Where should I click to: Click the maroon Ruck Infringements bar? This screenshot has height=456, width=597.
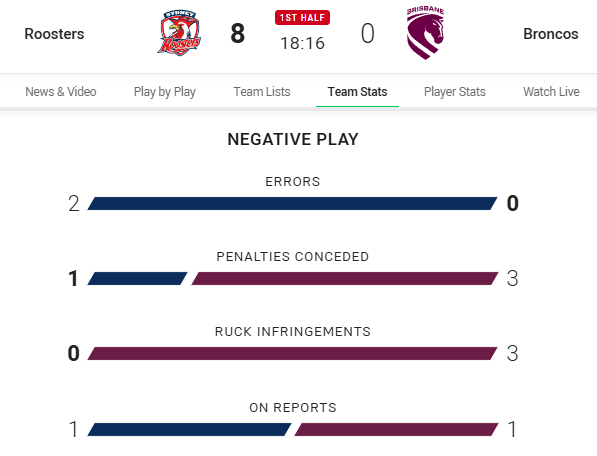[292, 354]
